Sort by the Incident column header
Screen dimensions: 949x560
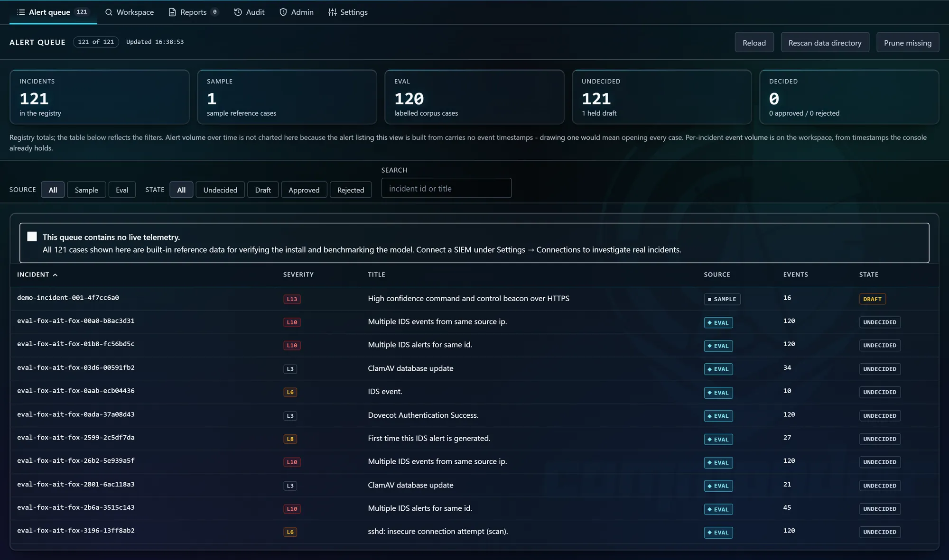(x=37, y=275)
